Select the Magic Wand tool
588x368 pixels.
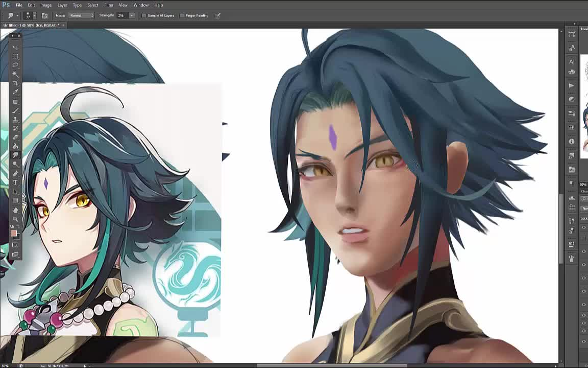[x=15, y=74]
